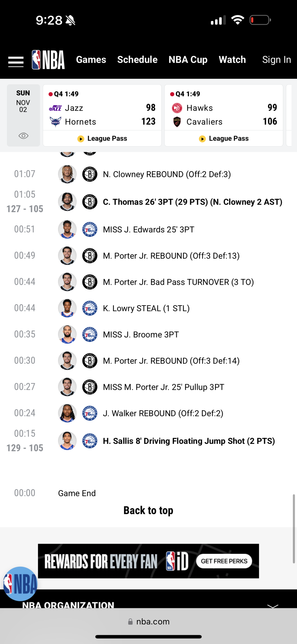Click the page scrollbar on the right
The width and height of the screenshot is (297, 644).
point(294,528)
